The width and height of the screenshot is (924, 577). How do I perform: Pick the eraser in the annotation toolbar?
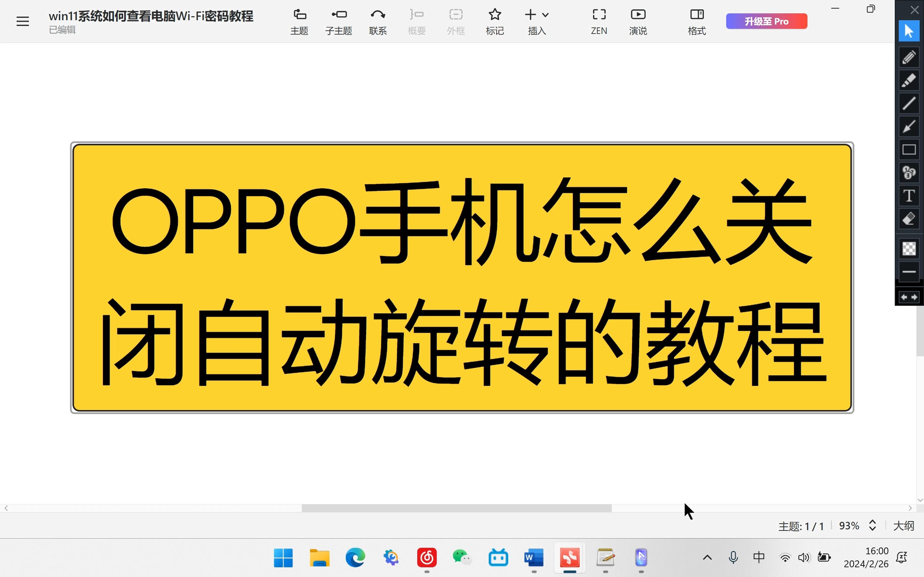(909, 218)
